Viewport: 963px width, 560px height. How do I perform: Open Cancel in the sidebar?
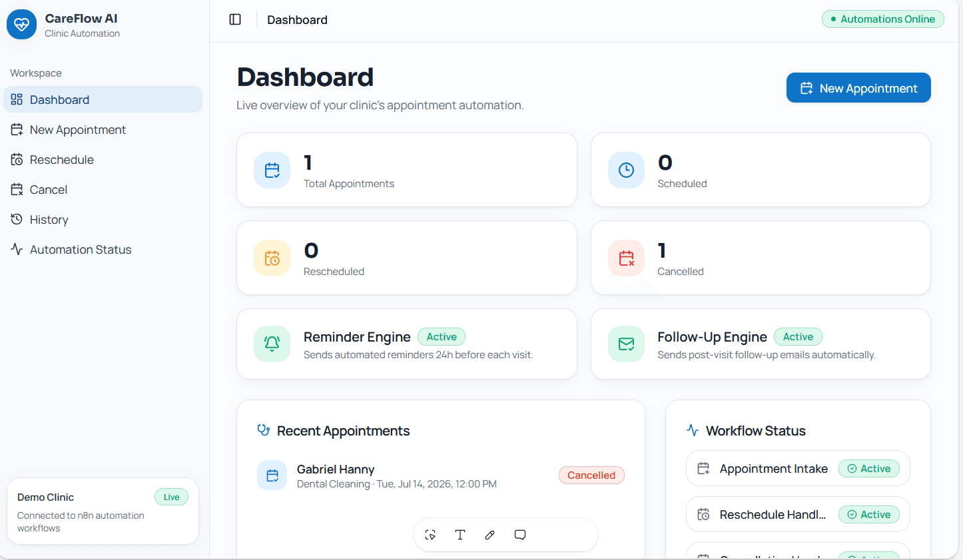coord(103,189)
